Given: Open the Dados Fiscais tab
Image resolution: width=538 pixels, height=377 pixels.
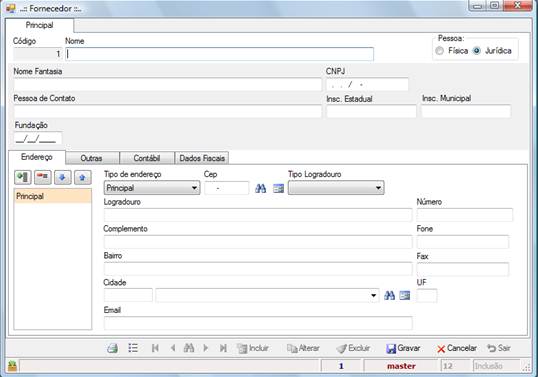Looking at the screenshot, I should tap(202, 158).
